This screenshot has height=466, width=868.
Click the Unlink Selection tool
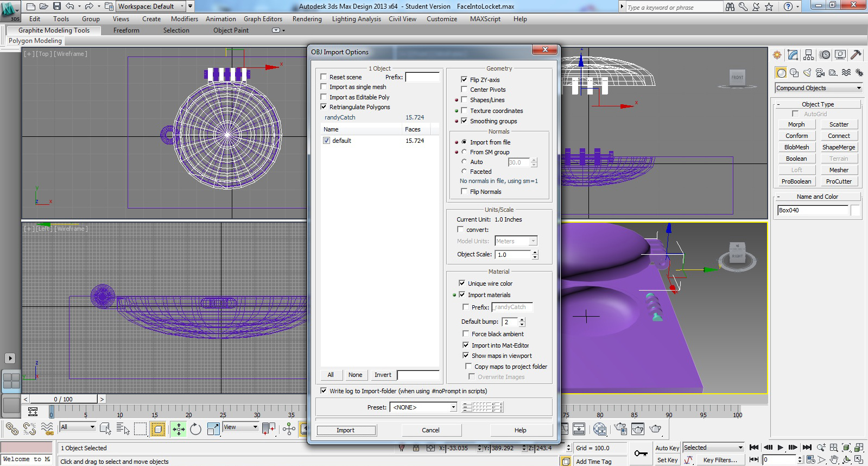point(29,429)
